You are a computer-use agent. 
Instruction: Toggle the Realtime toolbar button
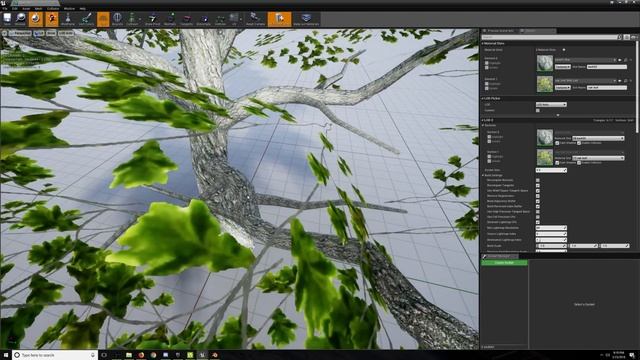(36, 19)
